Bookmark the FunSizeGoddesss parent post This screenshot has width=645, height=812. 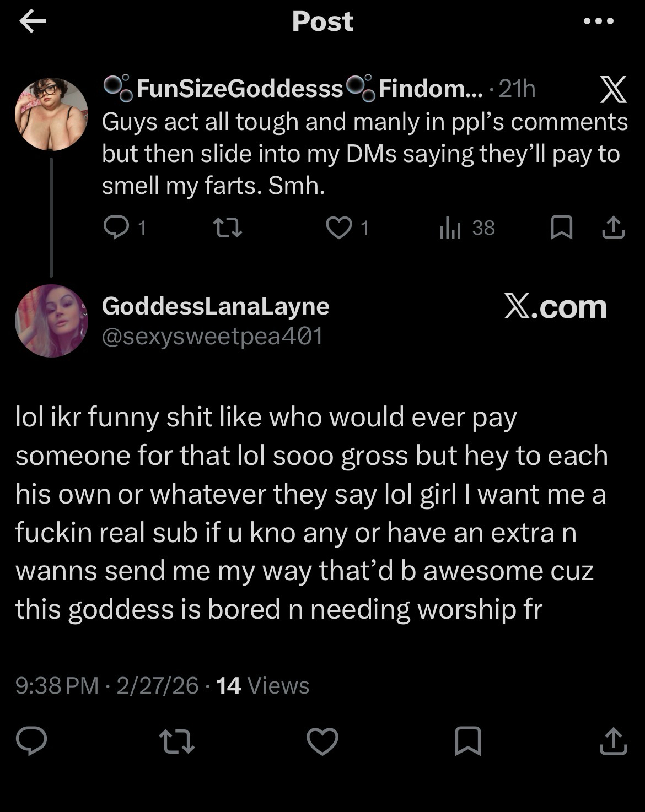pyautogui.click(x=562, y=228)
